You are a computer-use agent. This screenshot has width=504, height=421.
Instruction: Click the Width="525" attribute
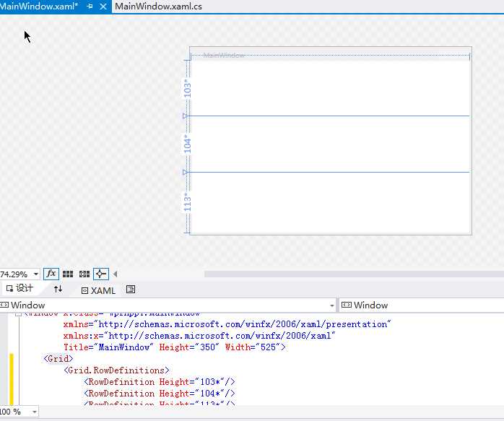[x=252, y=347]
